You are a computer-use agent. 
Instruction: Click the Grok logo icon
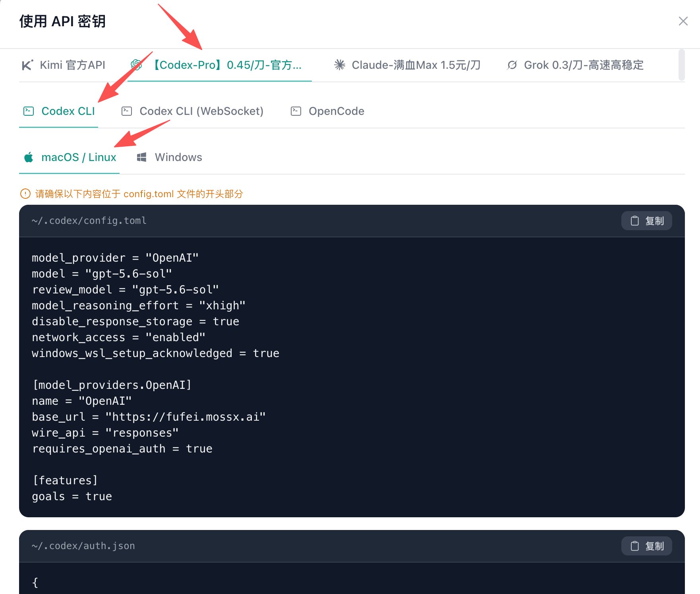tap(512, 65)
